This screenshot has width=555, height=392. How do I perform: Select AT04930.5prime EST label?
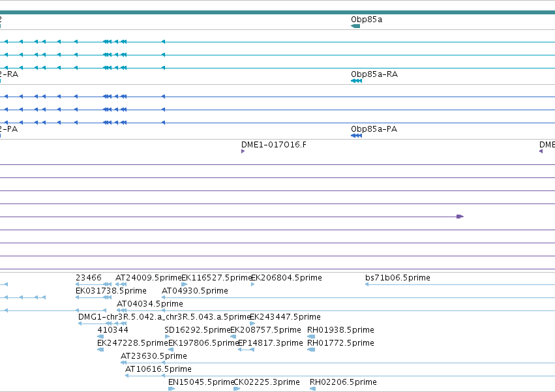195,291
